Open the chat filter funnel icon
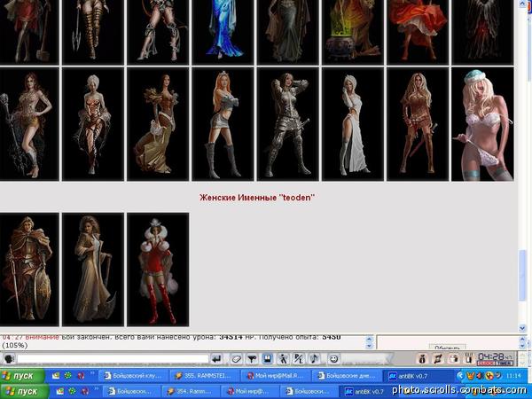 pyautogui.click(x=252, y=358)
